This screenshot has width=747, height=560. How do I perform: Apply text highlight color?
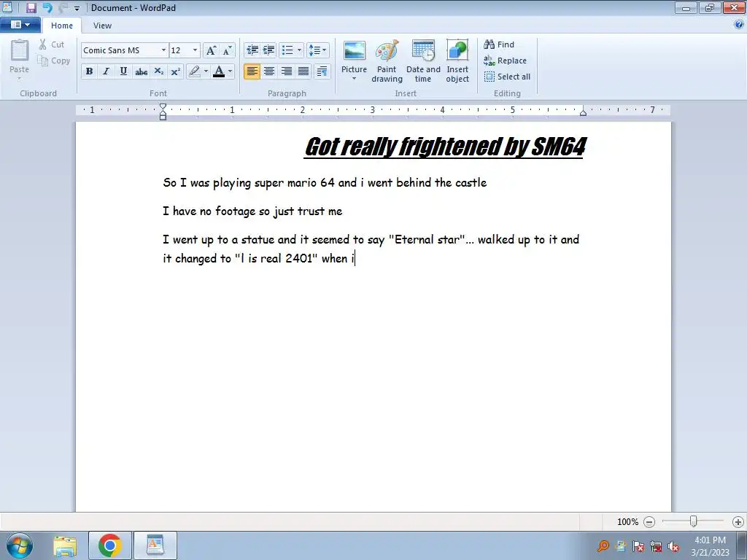coord(194,71)
